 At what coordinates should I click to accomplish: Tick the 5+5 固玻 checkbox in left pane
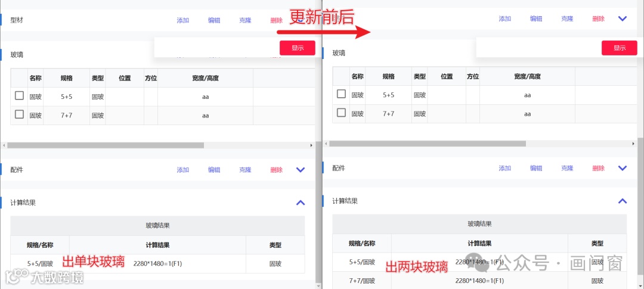[19, 96]
